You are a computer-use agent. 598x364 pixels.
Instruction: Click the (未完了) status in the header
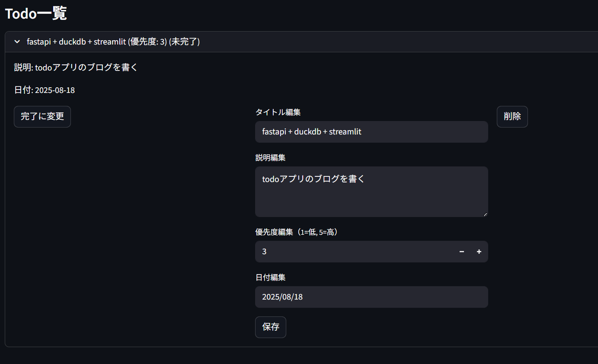(185, 42)
